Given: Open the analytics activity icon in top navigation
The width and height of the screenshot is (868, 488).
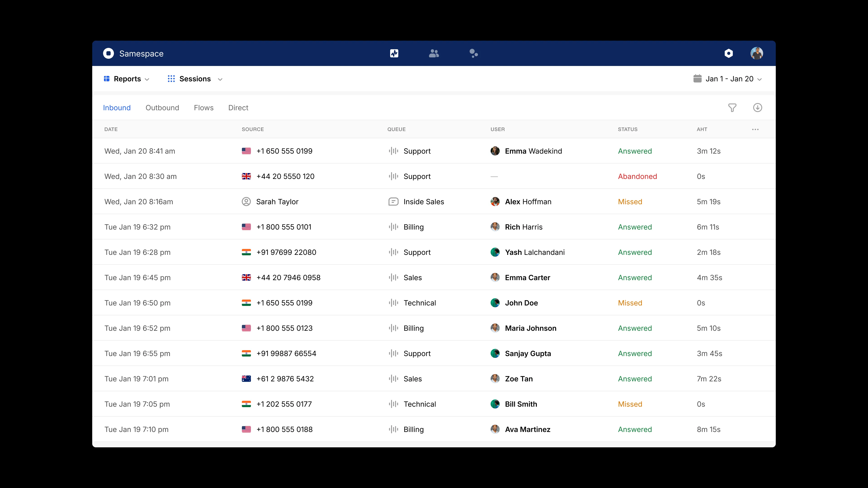Looking at the screenshot, I should point(394,53).
